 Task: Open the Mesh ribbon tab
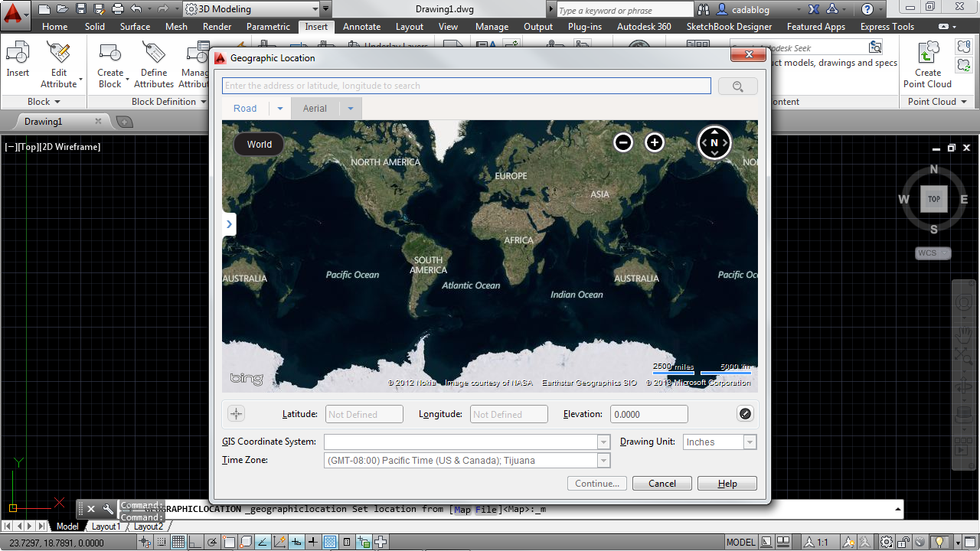[x=176, y=27]
